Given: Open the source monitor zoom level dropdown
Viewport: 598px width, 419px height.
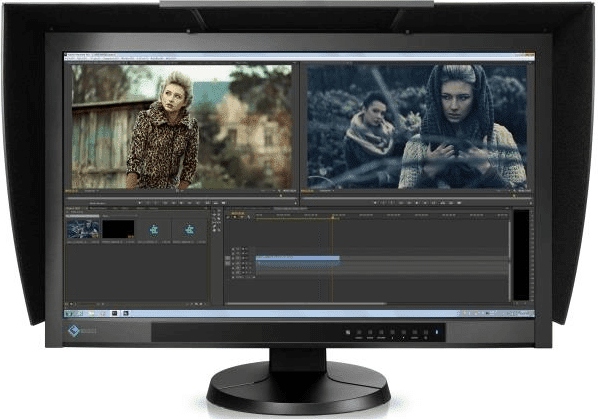Looking at the screenshot, I should 92,191.
